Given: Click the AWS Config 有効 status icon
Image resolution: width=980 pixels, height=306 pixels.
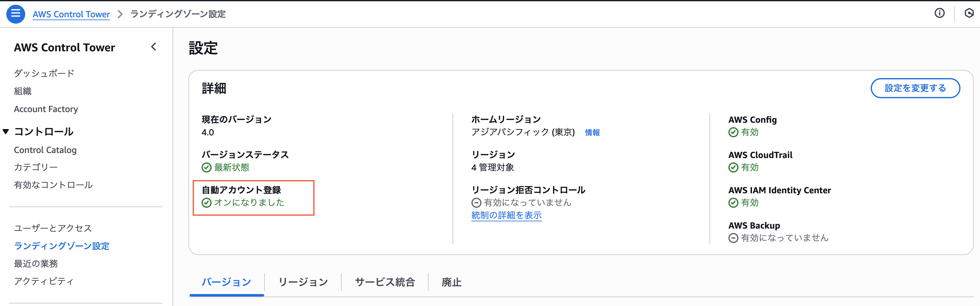Looking at the screenshot, I should pyautogui.click(x=733, y=132).
